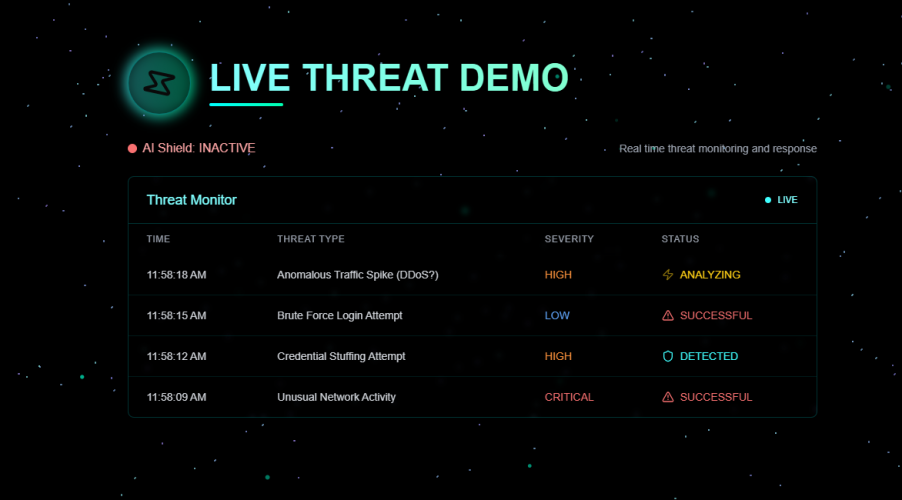Viewport: 902px width, 500px height.
Task: Click Real time threat monitoring and response text
Action: 718,148
